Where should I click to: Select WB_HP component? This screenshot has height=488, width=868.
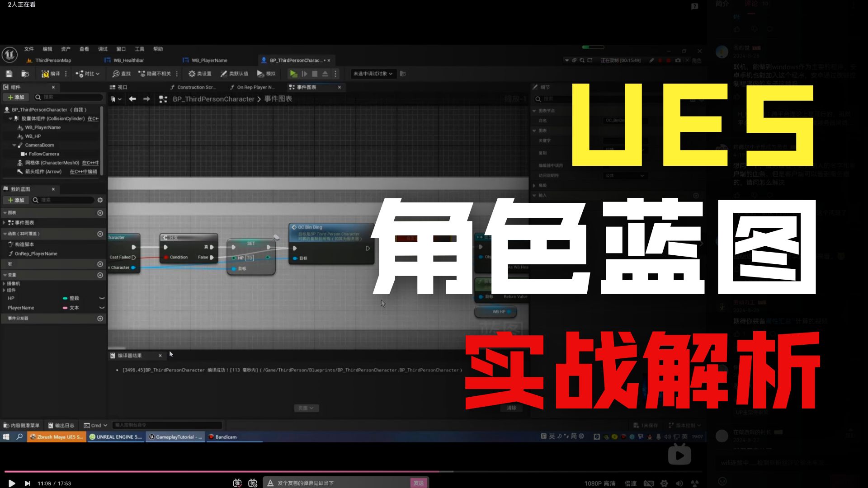click(33, 136)
